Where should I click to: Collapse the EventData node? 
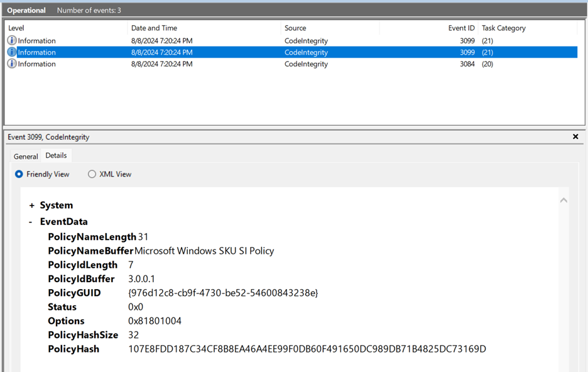point(31,222)
